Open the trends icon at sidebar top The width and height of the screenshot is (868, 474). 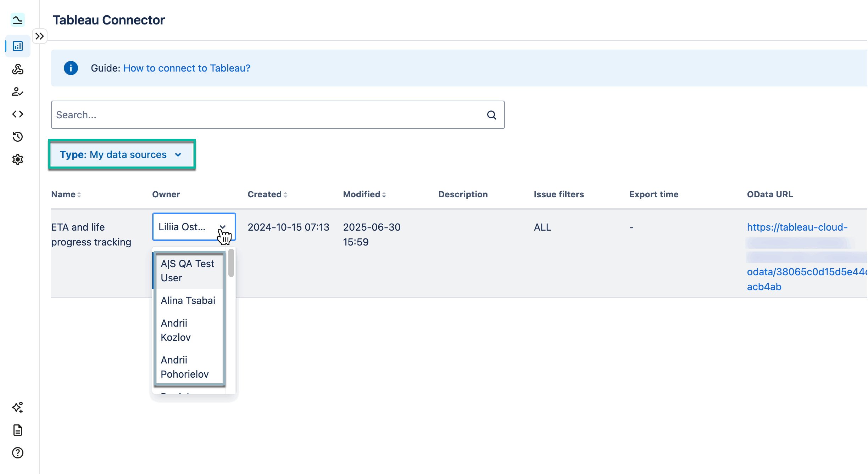point(17,20)
